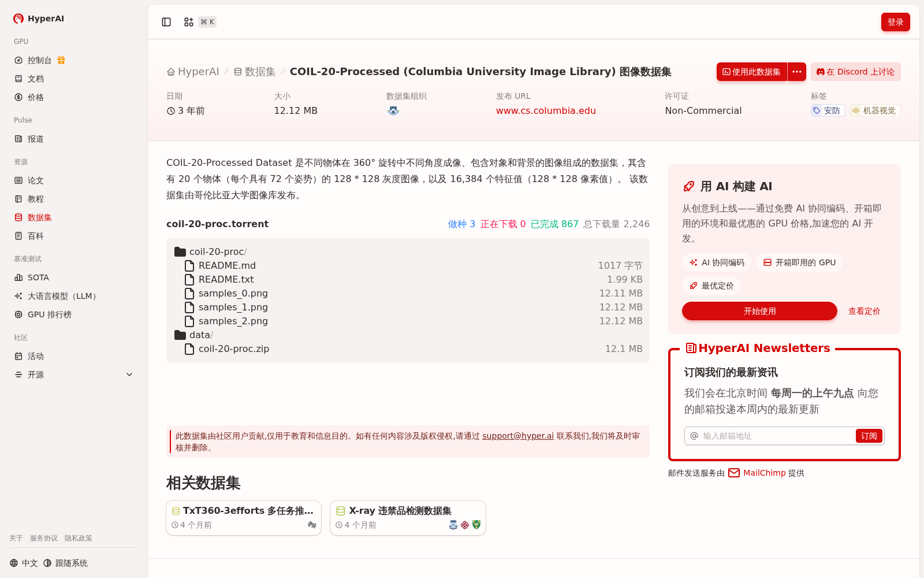Select samples_1.png file
Viewport: 924px width, 578px height.
(x=408, y=307)
